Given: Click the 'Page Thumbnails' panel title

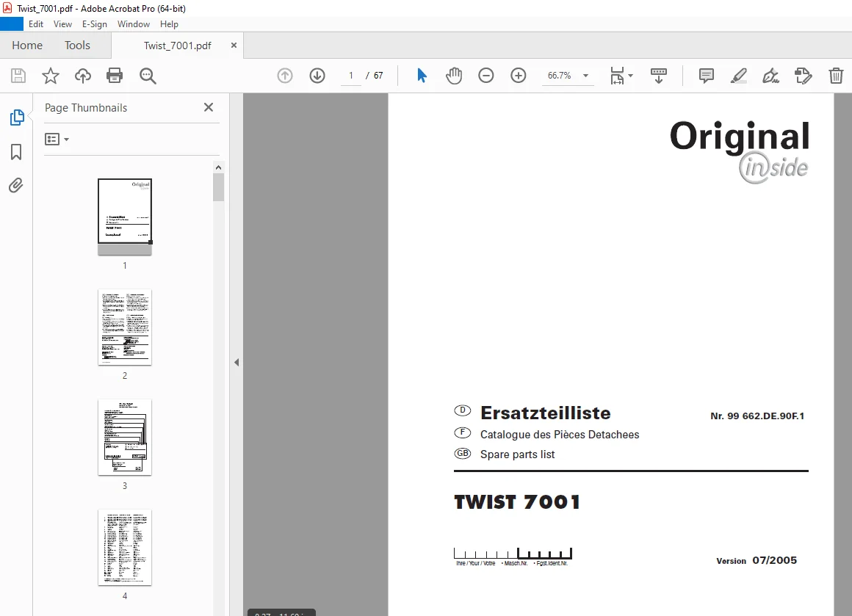Looking at the screenshot, I should (86, 107).
